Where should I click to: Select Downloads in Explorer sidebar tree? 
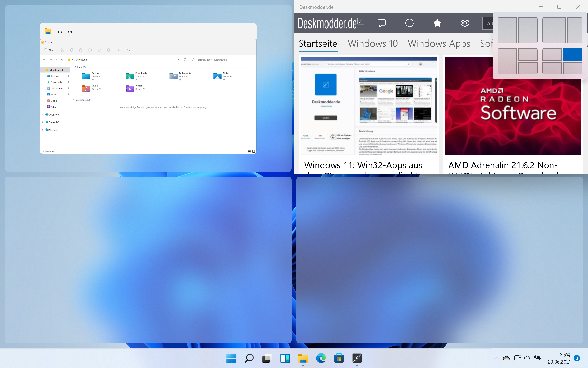pyautogui.click(x=56, y=82)
